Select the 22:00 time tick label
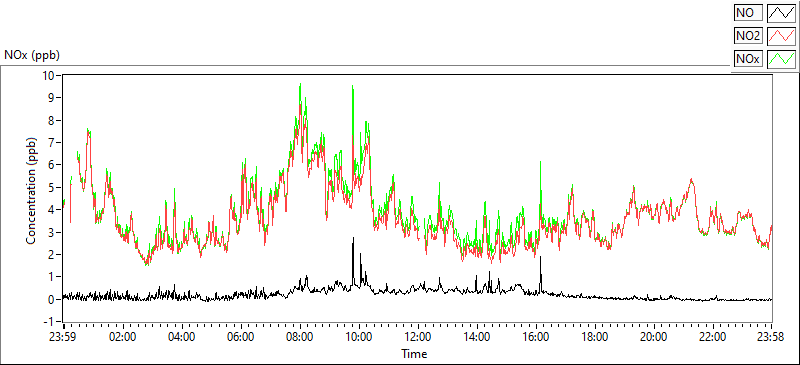Screen dimensions: 800x365 click(713, 337)
